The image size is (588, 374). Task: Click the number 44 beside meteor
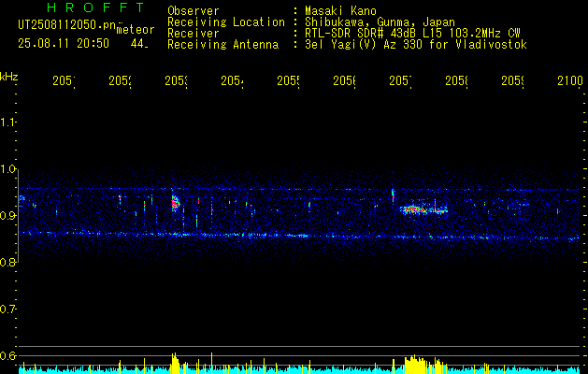(139, 44)
